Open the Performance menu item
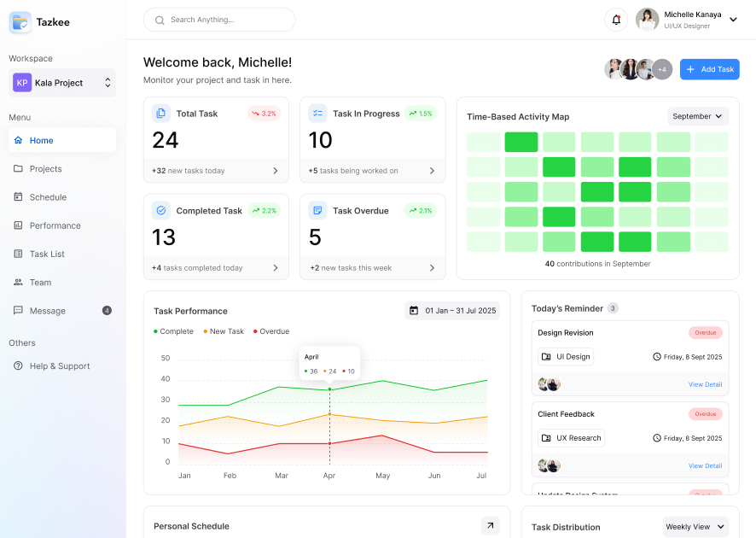The width and height of the screenshot is (756, 538). tap(62, 225)
